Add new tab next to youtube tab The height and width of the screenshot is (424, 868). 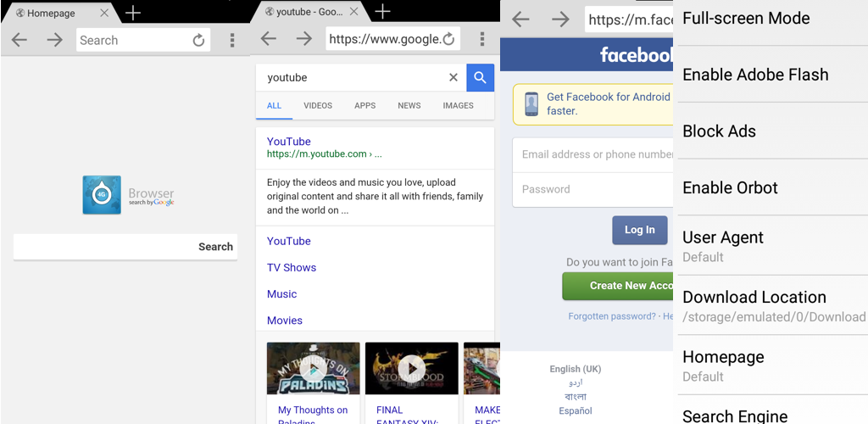click(383, 11)
